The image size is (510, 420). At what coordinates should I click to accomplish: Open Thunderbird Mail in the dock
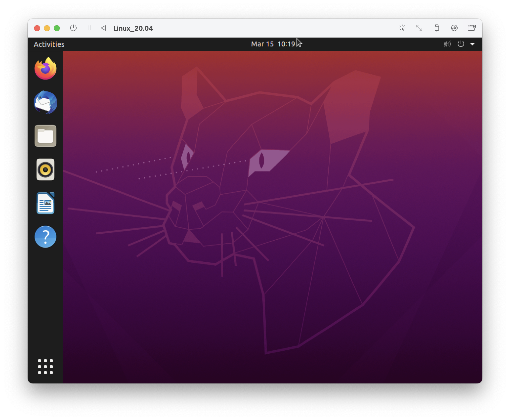pyautogui.click(x=45, y=102)
